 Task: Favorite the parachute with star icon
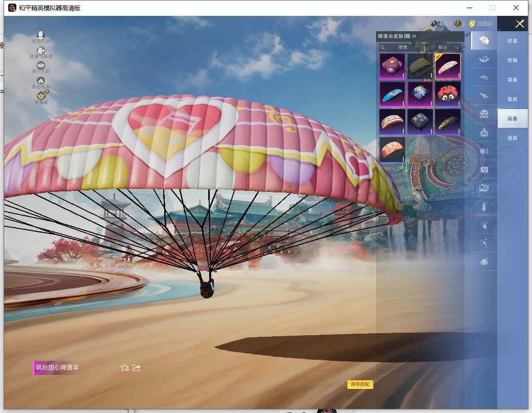point(125,368)
